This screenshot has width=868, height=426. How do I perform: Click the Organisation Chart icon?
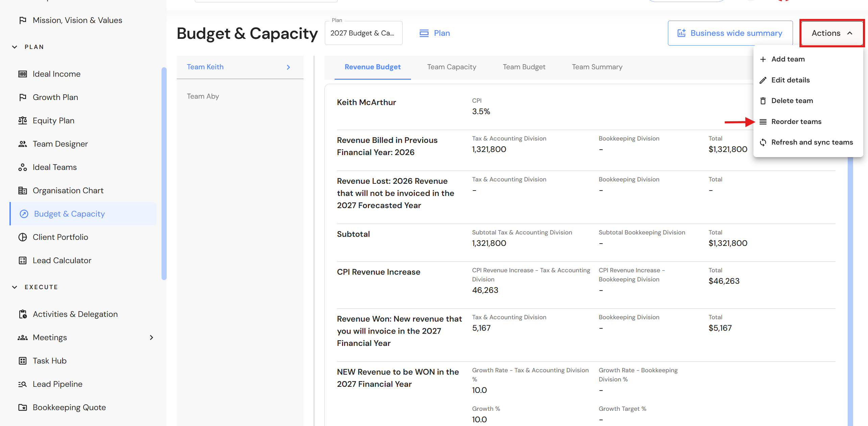tap(23, 191)
